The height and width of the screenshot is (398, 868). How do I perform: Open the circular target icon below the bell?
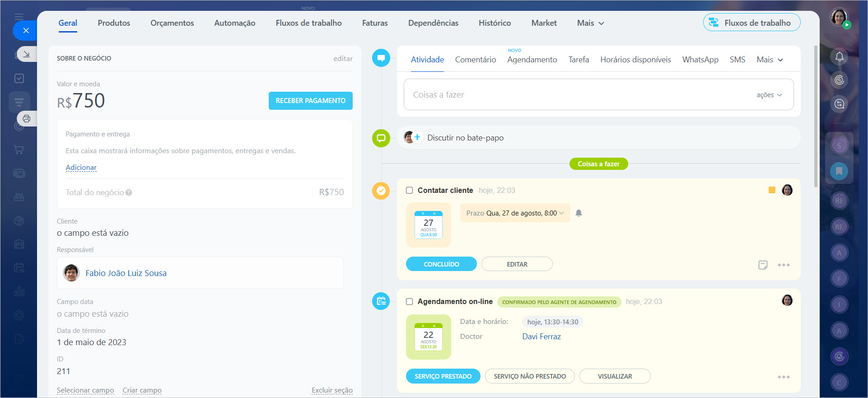(839, 80)
